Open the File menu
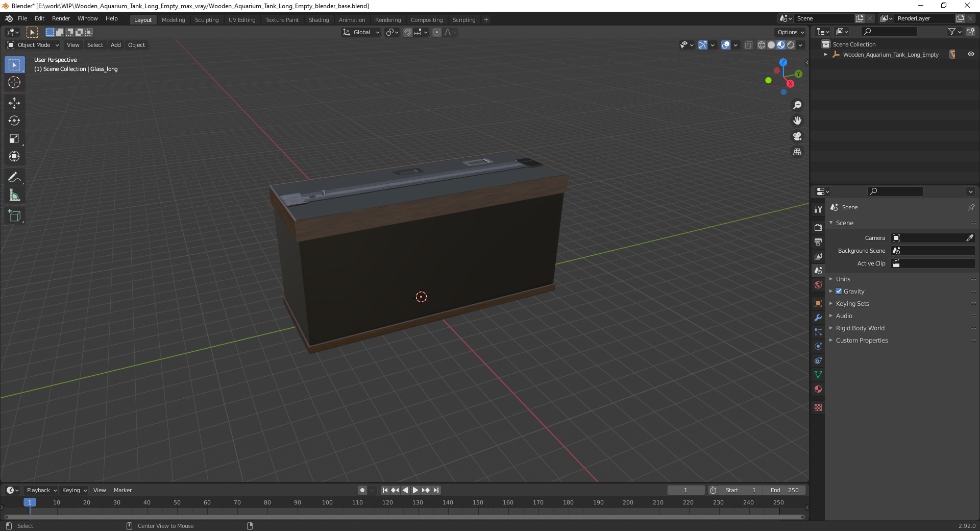Viewport: 980px width, 531px height. [x=22, y=18]
